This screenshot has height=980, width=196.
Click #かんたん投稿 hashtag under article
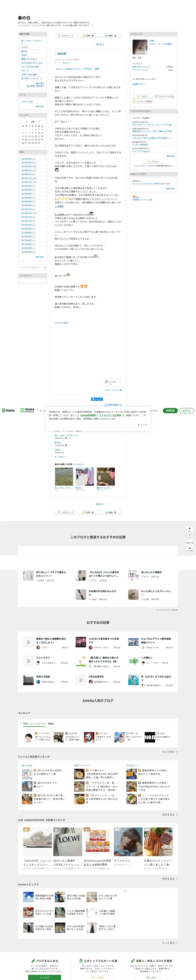[61, 323]
